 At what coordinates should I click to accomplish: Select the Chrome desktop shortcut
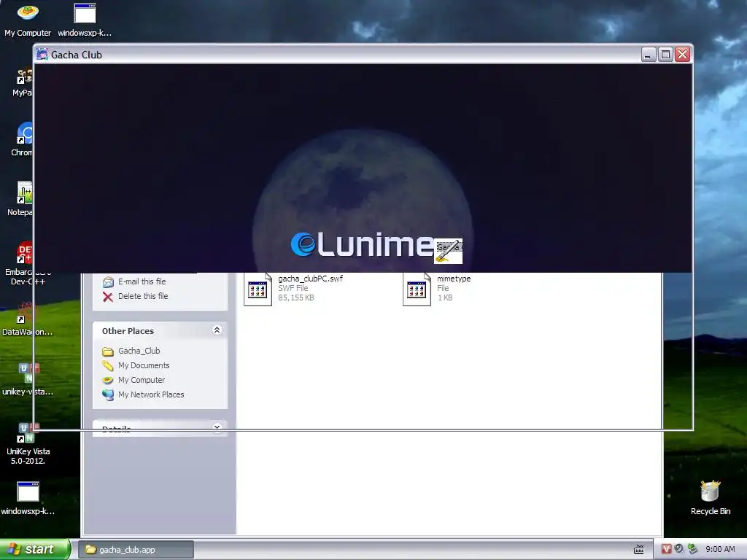click(x=23, y=139)
